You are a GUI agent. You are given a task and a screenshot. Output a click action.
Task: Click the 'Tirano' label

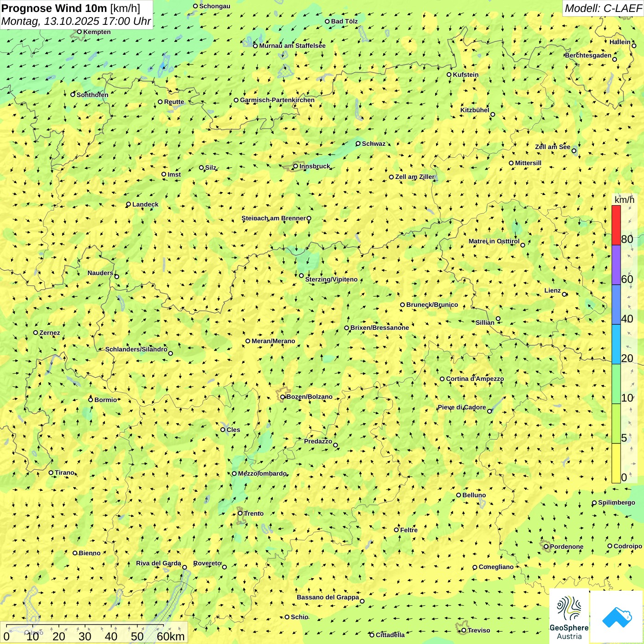point(64,472)
